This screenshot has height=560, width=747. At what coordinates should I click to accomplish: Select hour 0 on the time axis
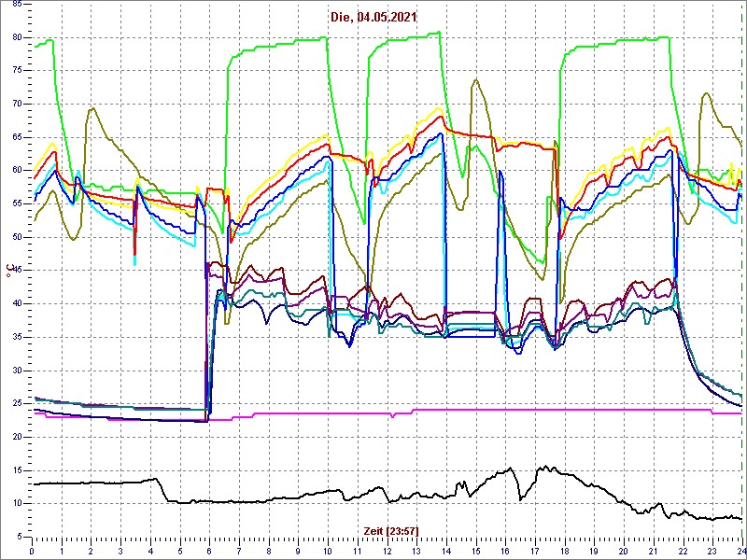point(33,550)
